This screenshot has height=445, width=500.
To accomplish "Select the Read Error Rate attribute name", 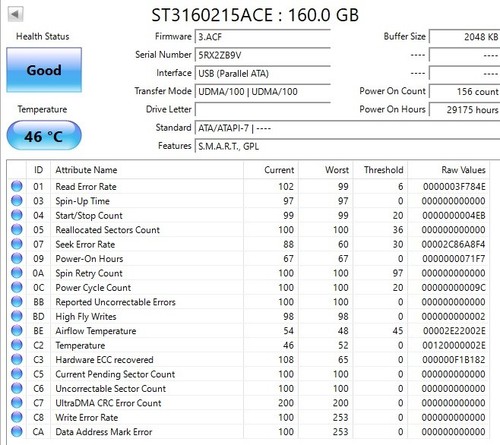I will point(86,187).
